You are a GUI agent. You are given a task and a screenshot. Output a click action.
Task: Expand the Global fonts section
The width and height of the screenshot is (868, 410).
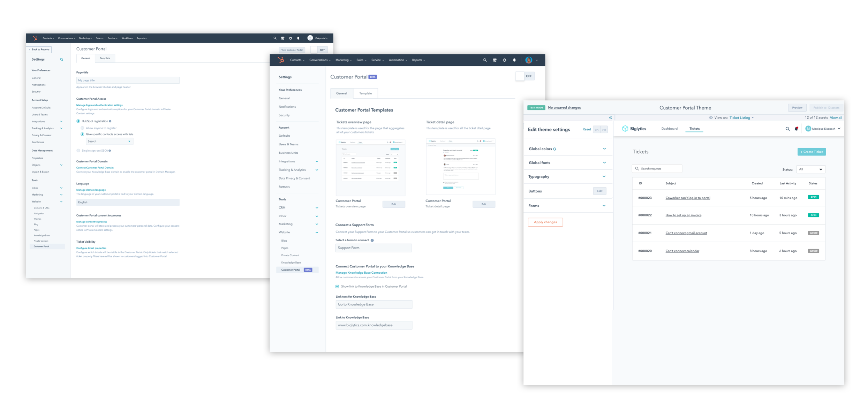pyautogui.click(x=604, y=163)
